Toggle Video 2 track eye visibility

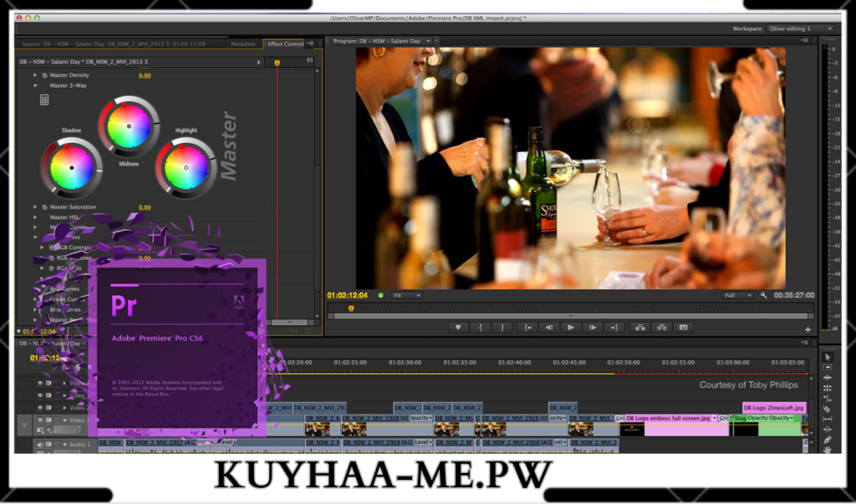point(40,408)
